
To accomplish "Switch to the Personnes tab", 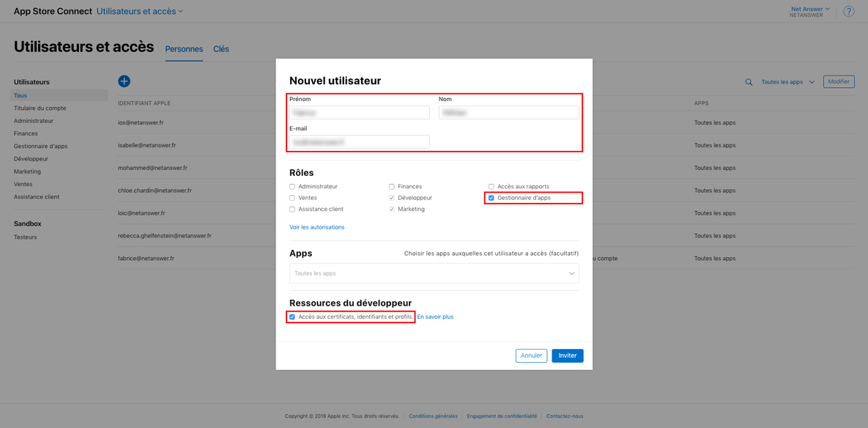I will (185, 48).
